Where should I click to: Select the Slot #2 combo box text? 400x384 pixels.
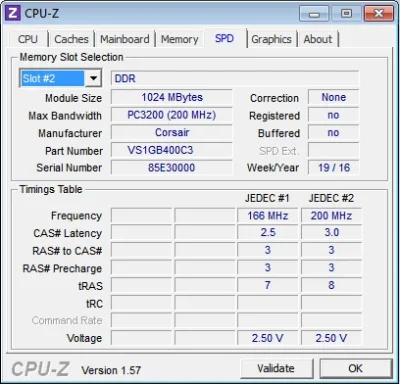pyautogui.click(x=53, y=78)
